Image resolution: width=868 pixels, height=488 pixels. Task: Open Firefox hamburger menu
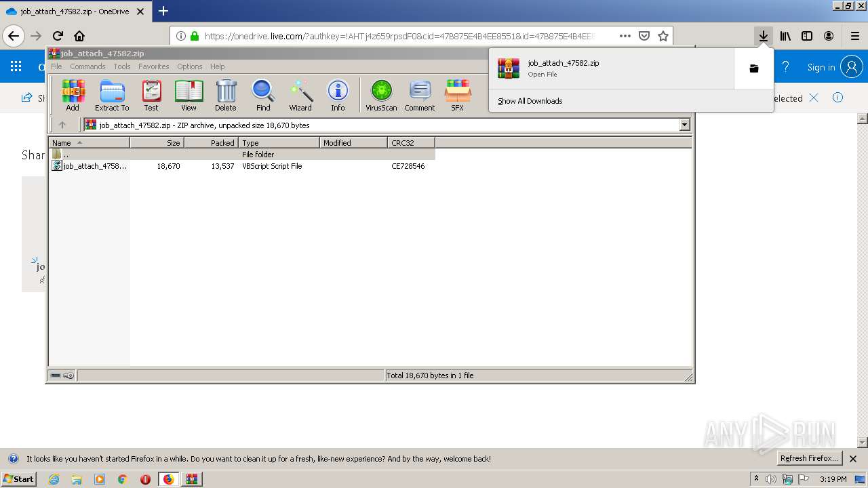click(855, 36)
